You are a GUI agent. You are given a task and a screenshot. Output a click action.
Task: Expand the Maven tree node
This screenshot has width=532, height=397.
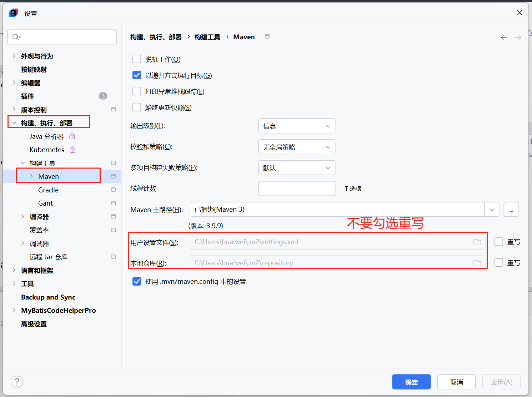(31, 176)
